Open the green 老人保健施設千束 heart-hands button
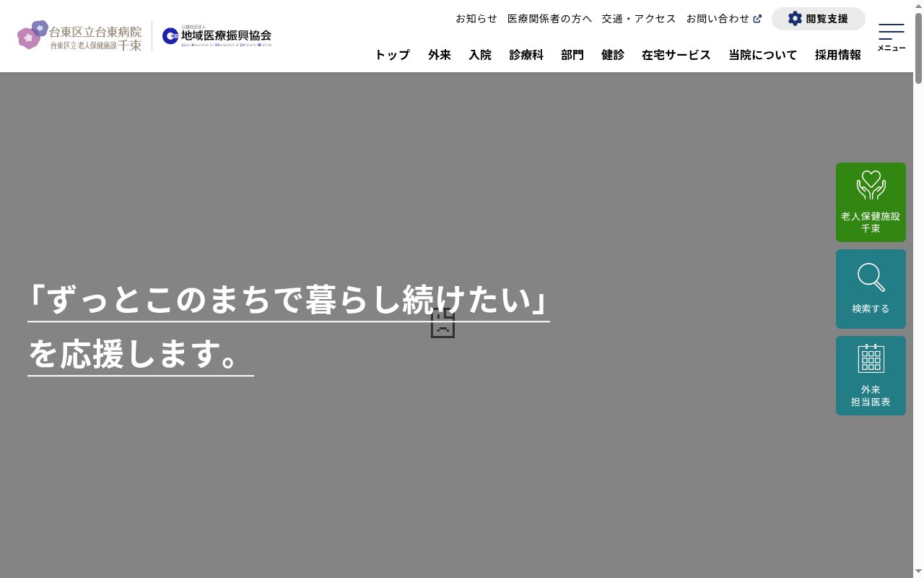This screenshot has height=578, width=924. point(871,202)
